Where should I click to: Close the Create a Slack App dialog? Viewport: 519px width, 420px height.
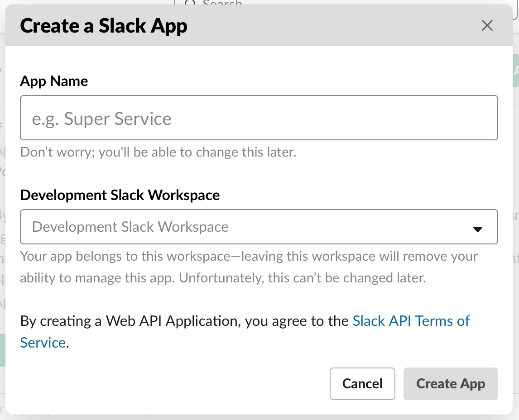point(487,25)
